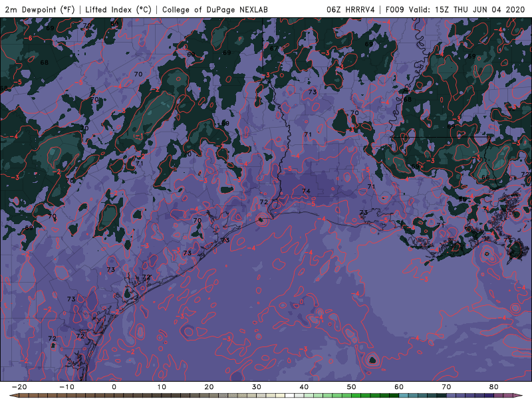Click the '74' dewpoint value on the map
The image size is (532, 399).
306,191
